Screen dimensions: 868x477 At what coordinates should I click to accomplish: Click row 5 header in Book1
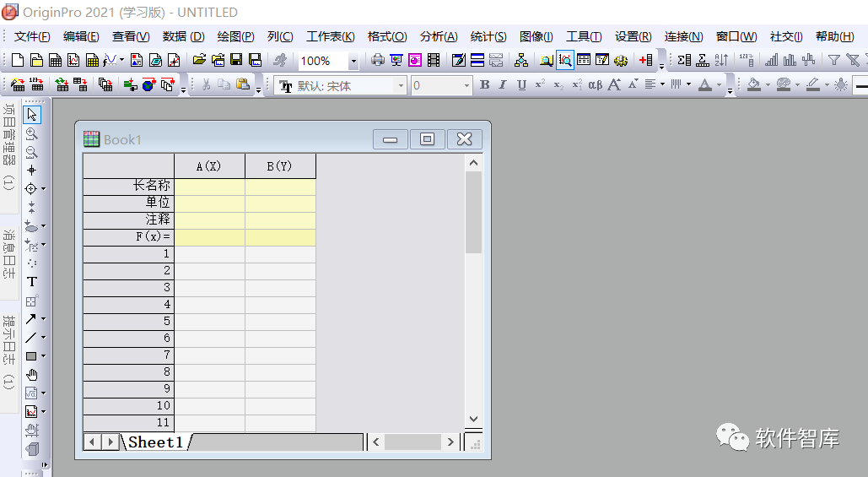point(128,322)
